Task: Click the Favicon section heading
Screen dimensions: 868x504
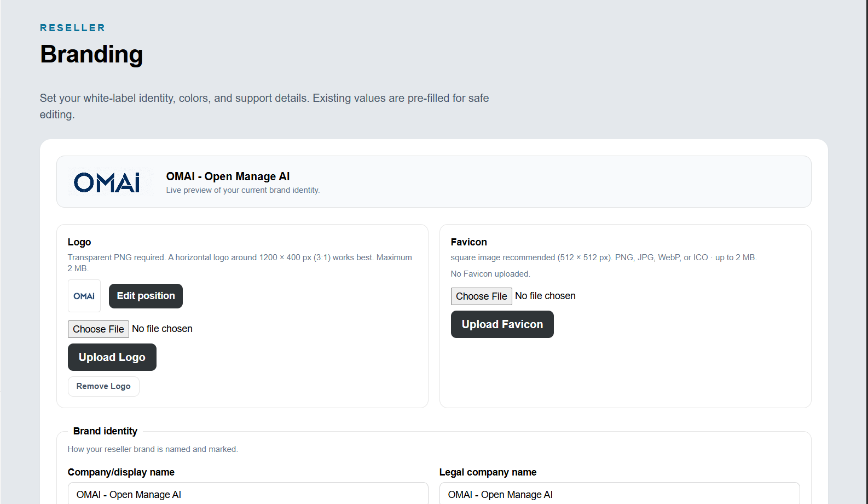Action: [x=468, y=242]
